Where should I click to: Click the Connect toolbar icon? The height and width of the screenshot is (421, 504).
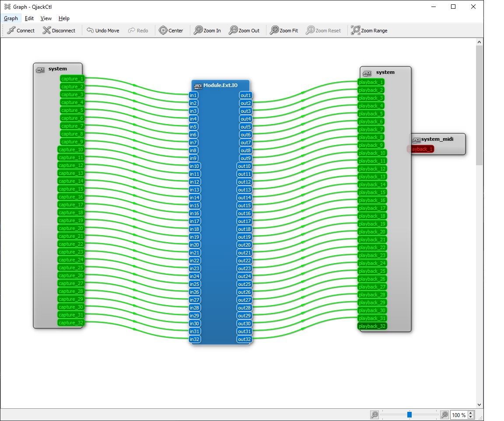click(11, 30)
